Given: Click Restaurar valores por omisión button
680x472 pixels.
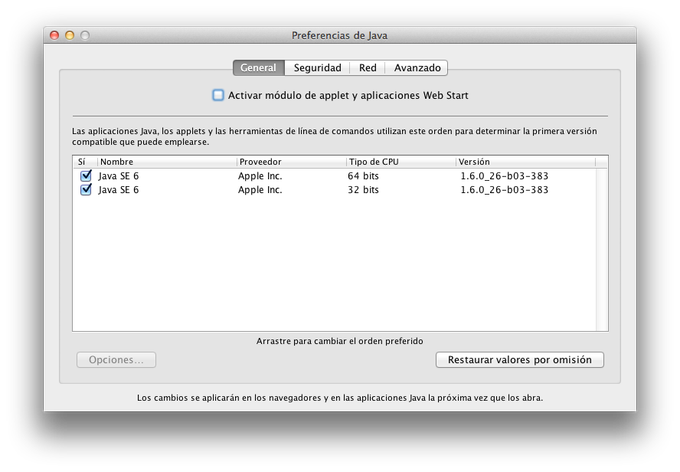Looking at the screenshot, I should click(520, 360).
